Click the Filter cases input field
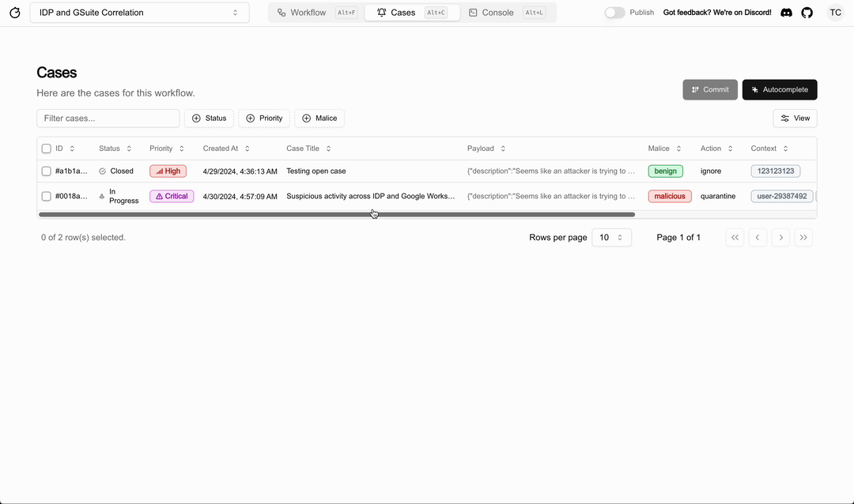The height and width of the screenshot is (504, 854). point(108,118)
